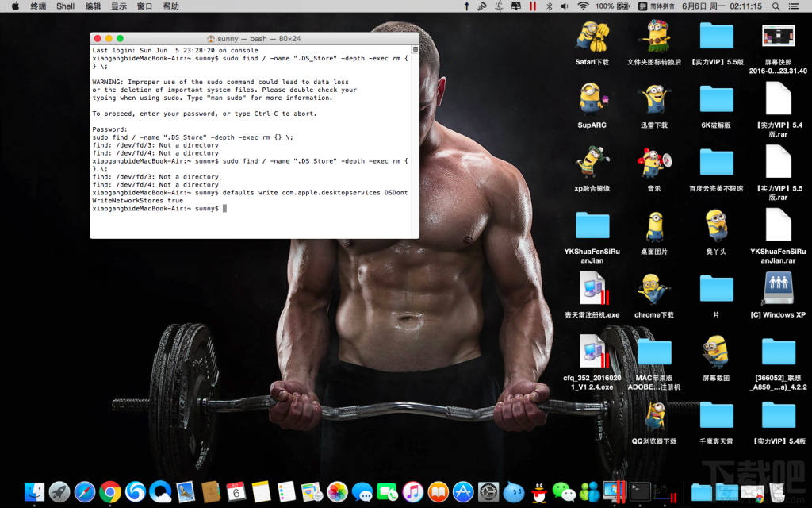Click the Terminal command prompt cursor
This screenshot has width=812, height=508.
(x=224, y=209)
